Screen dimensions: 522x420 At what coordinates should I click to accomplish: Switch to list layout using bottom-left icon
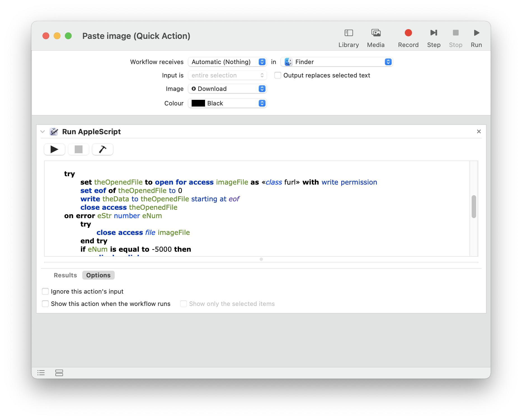click(x=41, y=373)
